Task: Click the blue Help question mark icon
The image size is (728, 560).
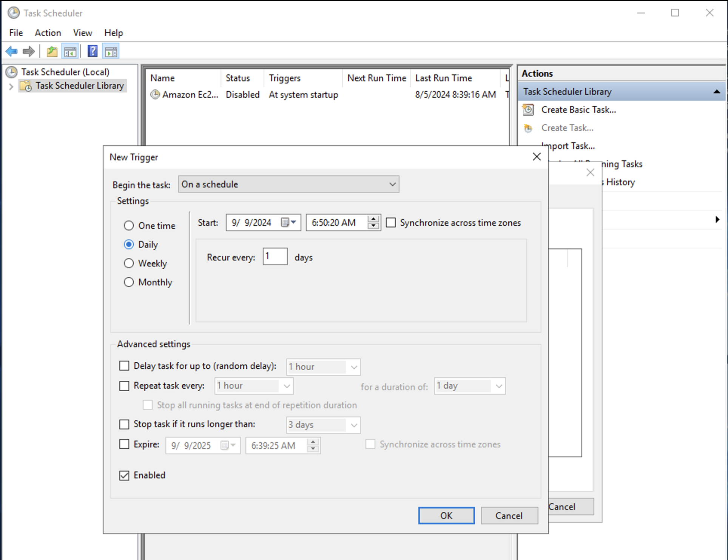Action: [x=93, y=51]
